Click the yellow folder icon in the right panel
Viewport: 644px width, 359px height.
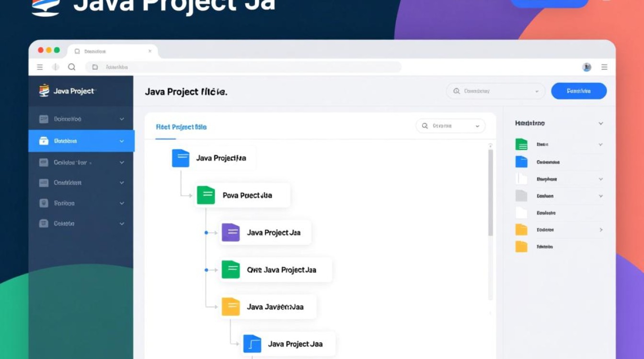click(x=521, y=230)
